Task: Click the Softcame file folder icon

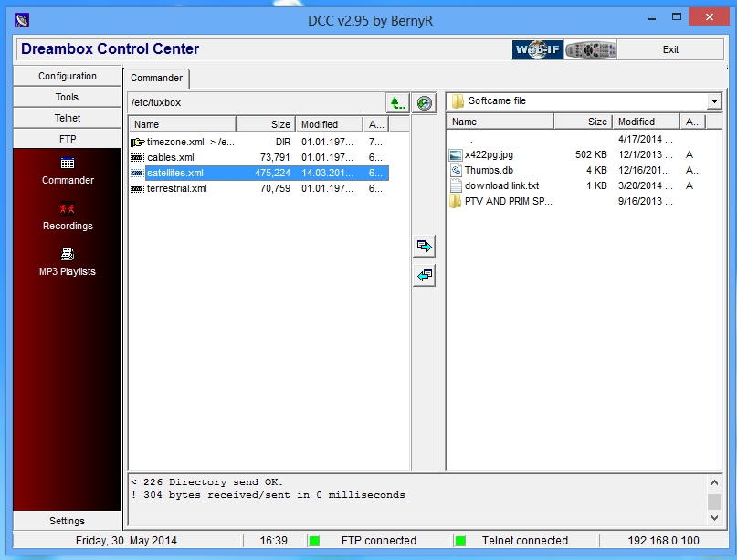Action: (458, 101)
